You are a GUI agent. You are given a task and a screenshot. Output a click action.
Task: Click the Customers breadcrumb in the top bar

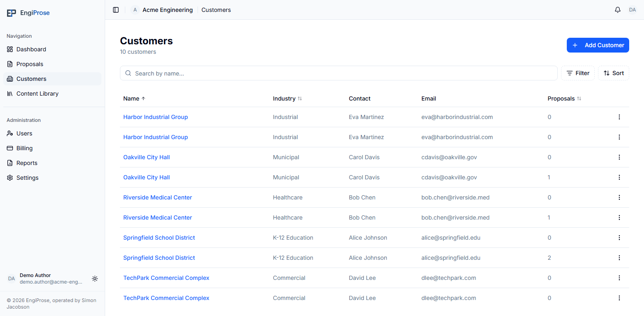(x=216, y=10)
